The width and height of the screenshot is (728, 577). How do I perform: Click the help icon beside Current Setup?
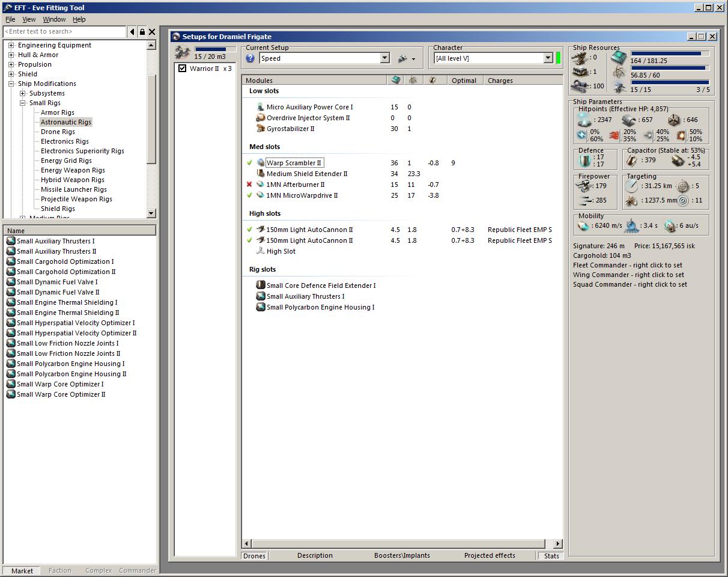tap(250, 58)
